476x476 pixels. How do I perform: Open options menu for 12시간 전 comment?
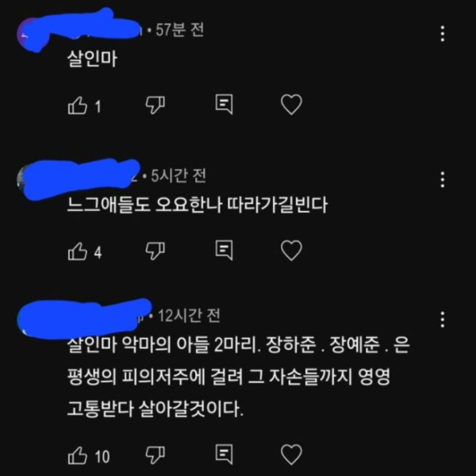tap(443, 320)
